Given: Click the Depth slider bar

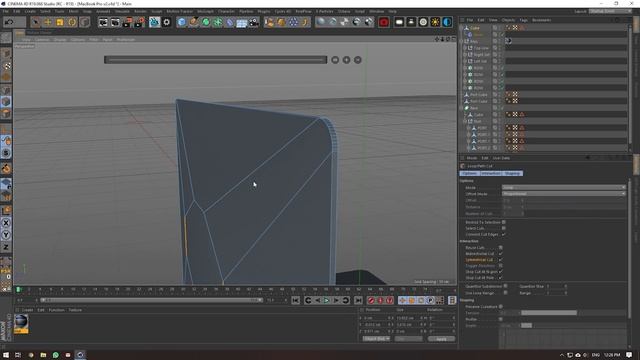Looking at the screenshot, I should 527,325.
